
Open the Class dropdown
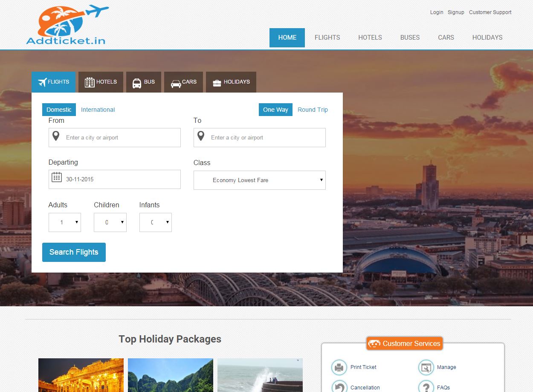pyautogui.click(x=260, y=180)
